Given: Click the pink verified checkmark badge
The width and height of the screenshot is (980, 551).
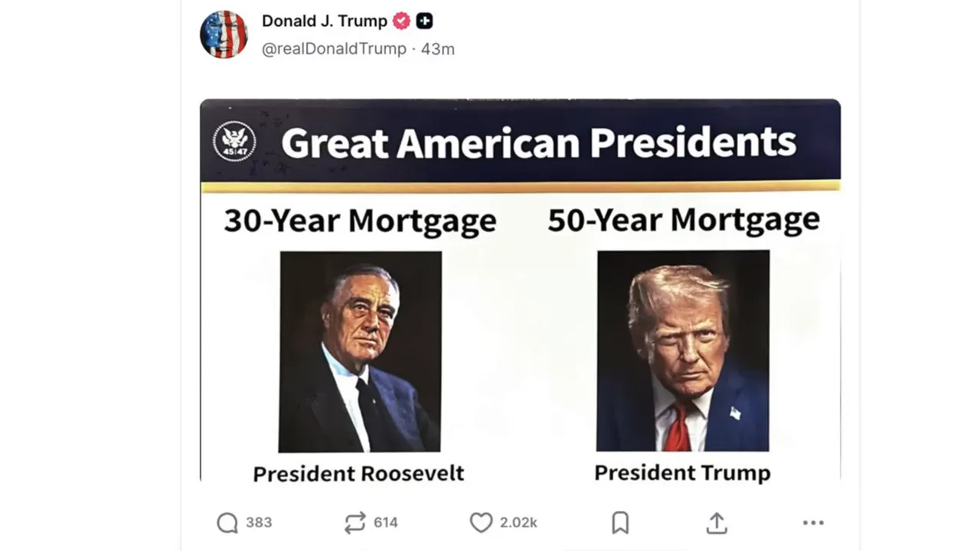Looking at the screenshot, I should click(401, 21).
